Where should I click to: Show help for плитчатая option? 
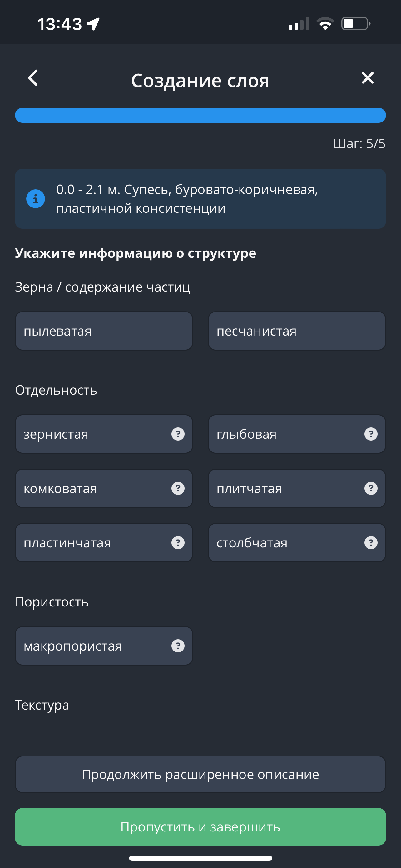click(371, 488)
